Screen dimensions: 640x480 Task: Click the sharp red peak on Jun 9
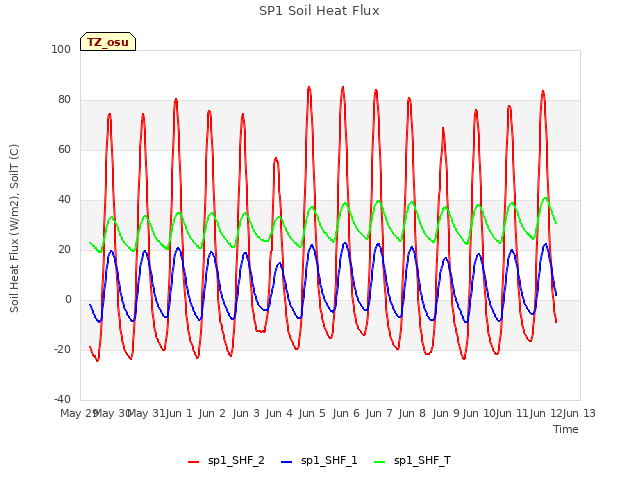coord(443,128)
